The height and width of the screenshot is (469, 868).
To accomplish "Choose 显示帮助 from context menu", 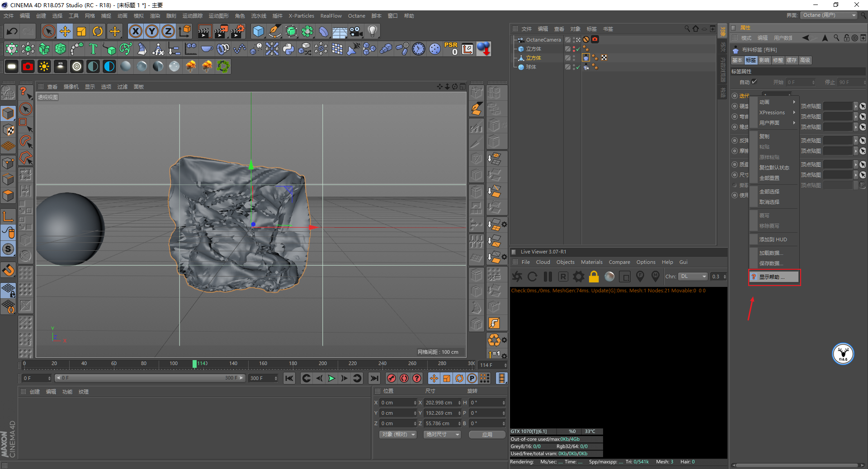I will point(774,277).
